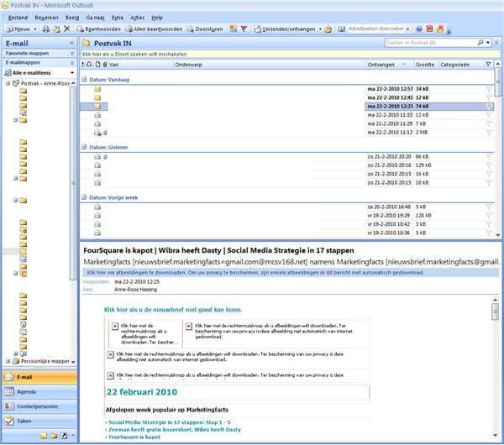504x445 pixels.
Task: Select the message received ma 22-2-2010 12:45
Action: [287, 97]
